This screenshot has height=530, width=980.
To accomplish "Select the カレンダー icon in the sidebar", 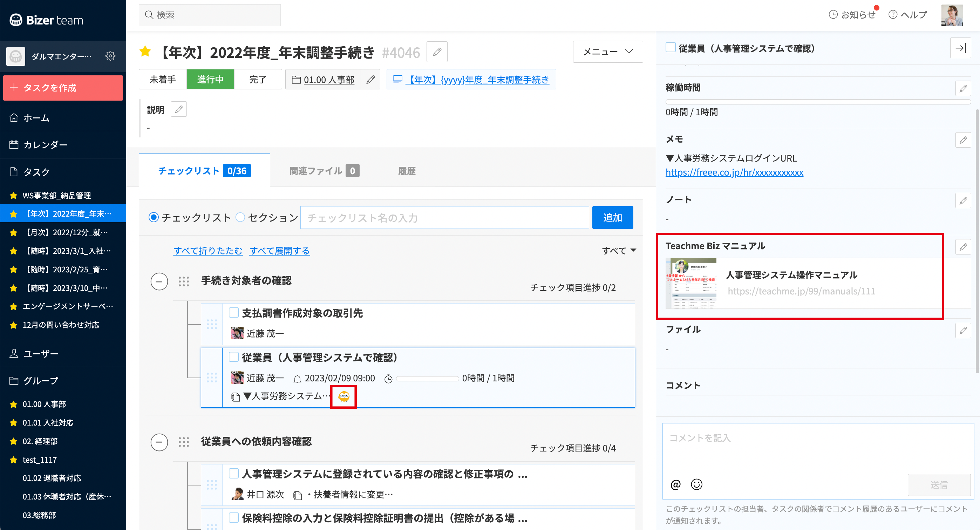I will point(14,144).
